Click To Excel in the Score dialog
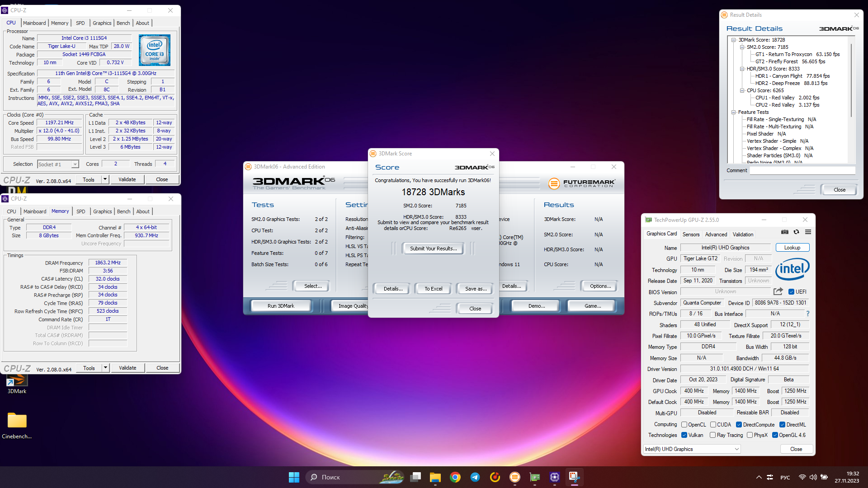Image resolution: width=868 pixels, height=488 pixels. click(433, 289)
